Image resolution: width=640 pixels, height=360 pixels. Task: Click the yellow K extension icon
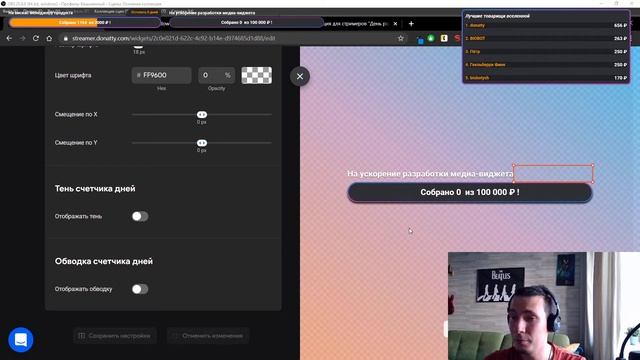[444, 38]
